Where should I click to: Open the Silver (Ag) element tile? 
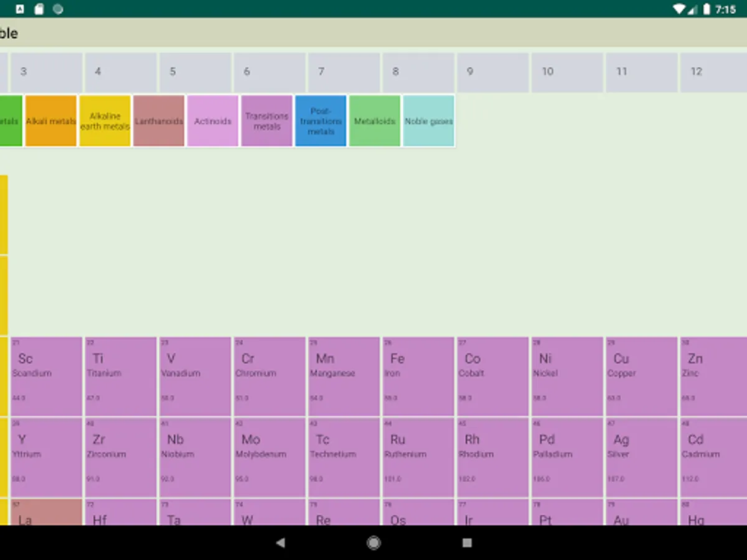tap(642, 457)
